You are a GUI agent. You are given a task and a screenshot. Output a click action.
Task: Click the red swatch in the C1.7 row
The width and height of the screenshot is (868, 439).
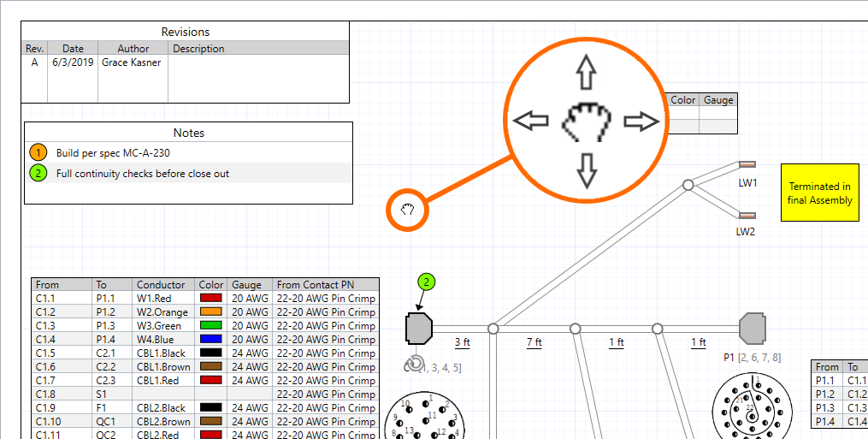211,380
